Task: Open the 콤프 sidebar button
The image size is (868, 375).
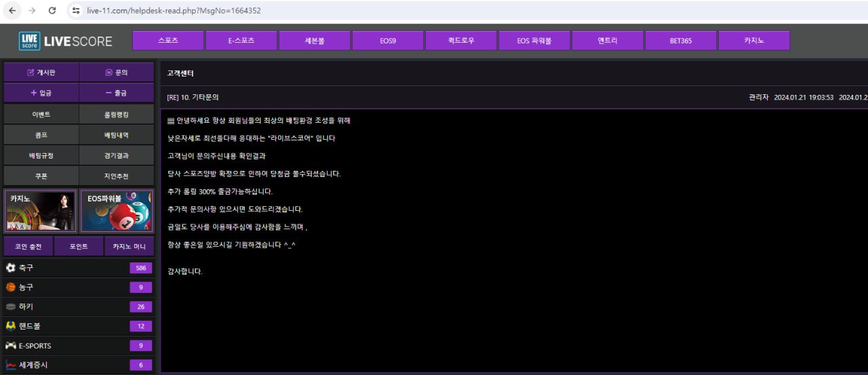Action: (41, 135)
